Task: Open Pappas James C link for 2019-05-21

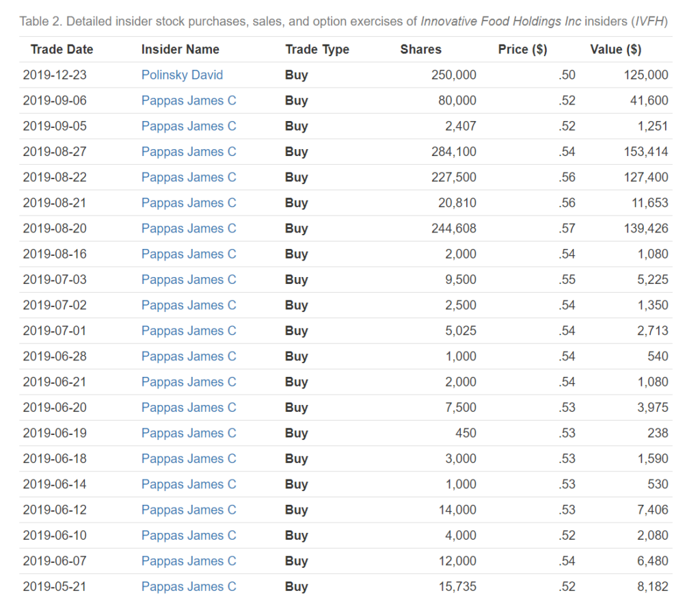Action: pos(189,587)
